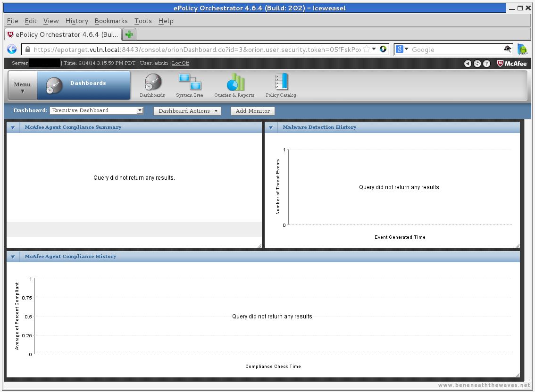Click the search magnifier icon in Google box
Screen dimensions: 535x392
coord(507,49)
